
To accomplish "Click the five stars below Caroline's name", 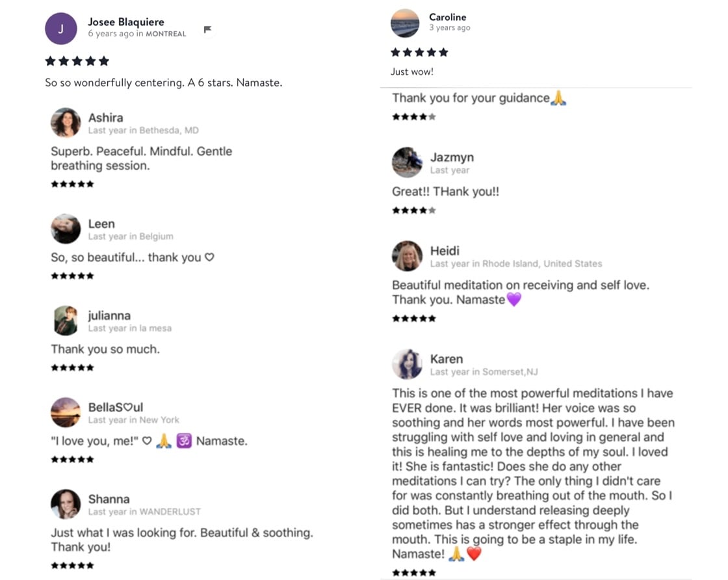I will click(x=419, y=52).
